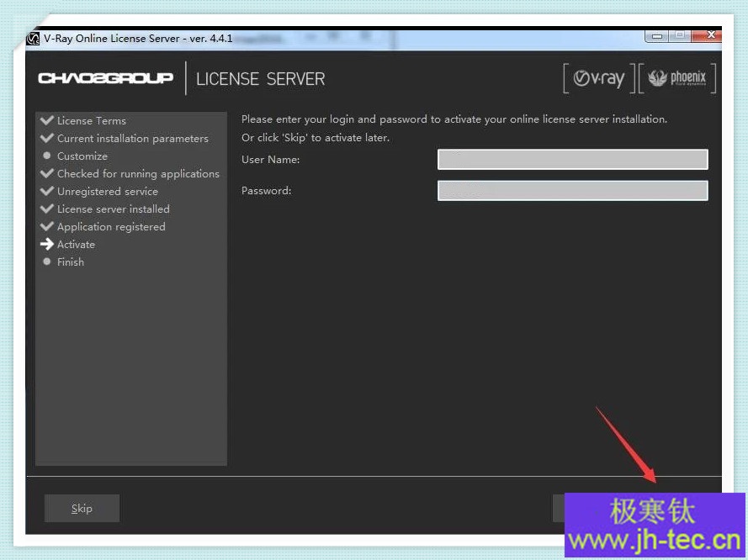Click the Chaos Group logo
748x560 pixels.
(x=105, y=78)
